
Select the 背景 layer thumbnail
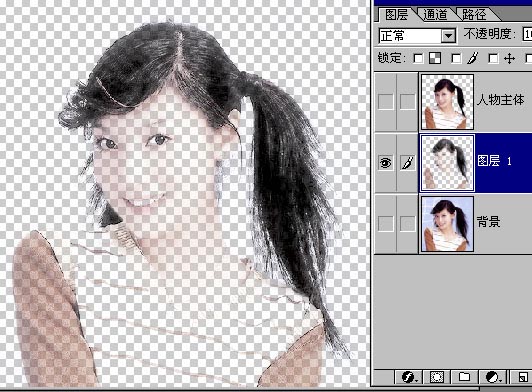point(447,224)
